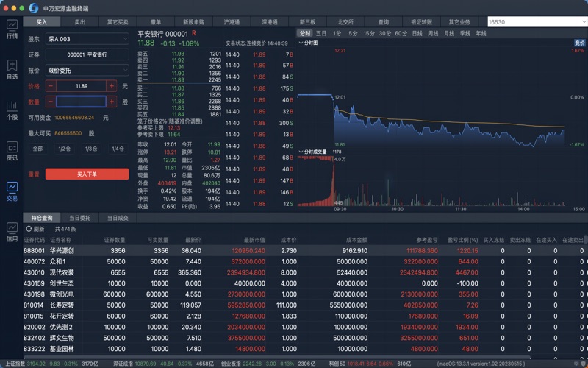Choose the 1/3仓 position button
Viewport: 588px width, 368px height.
(91, 149)
